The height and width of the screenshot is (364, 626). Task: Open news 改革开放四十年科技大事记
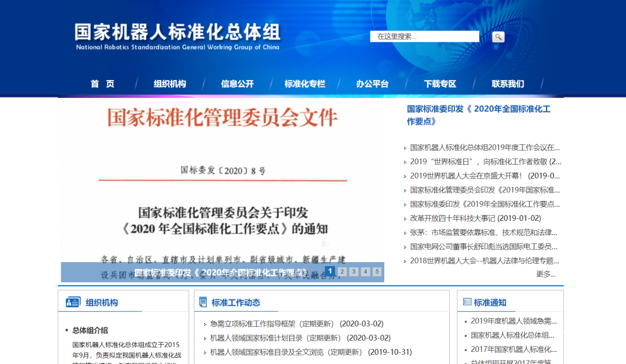[x=475, y=219]
